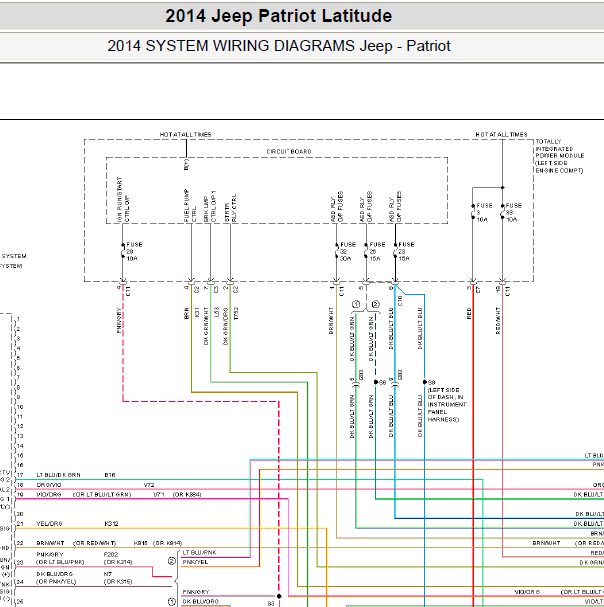This screenshot has height=607, width=604.
Task: Click the connector pin number 10
Action: click(20, 407)
